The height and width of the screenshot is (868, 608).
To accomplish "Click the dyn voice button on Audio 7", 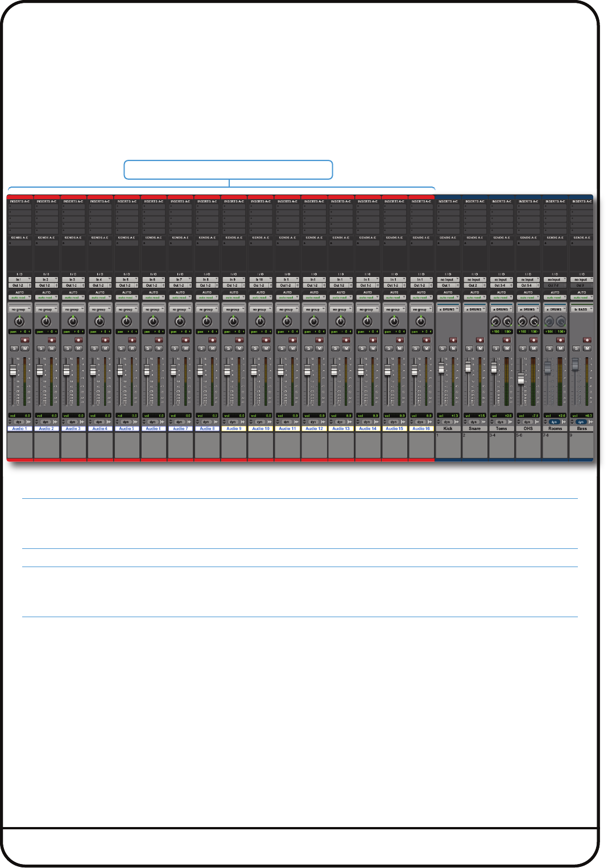I will 179,422.
